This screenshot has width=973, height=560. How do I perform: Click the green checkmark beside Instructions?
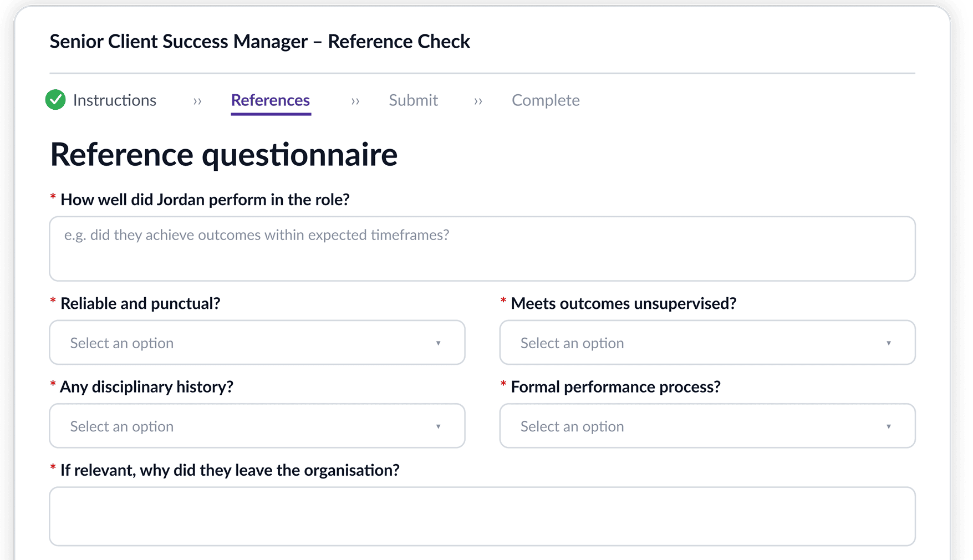tap(55, 100)
